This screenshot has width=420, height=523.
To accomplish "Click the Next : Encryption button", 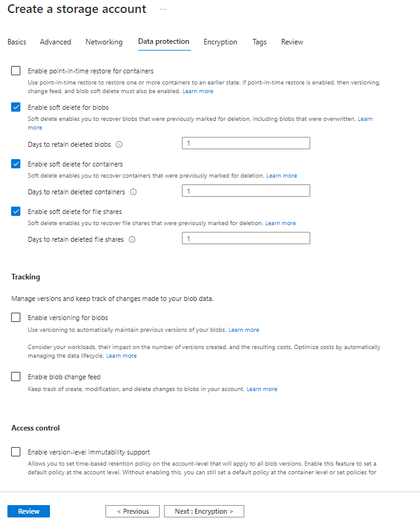I will [204, 511].
